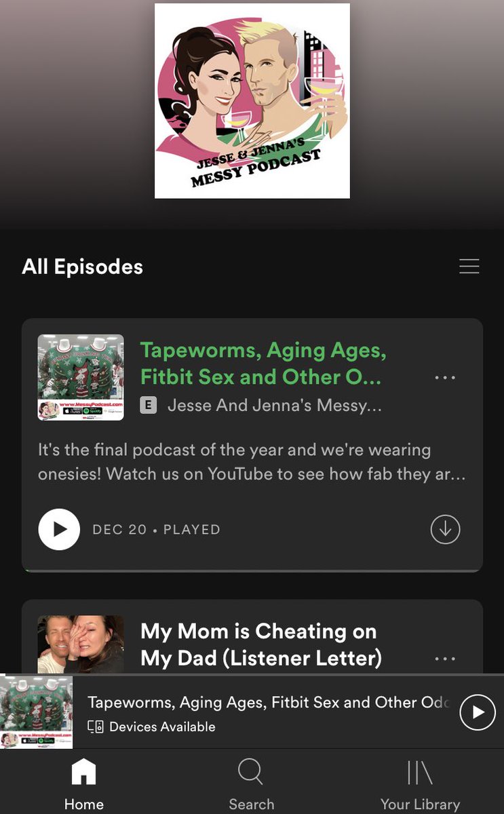The image size is (504, 814).
Task: Resume playback in the mini player
Action: point(478,712)
